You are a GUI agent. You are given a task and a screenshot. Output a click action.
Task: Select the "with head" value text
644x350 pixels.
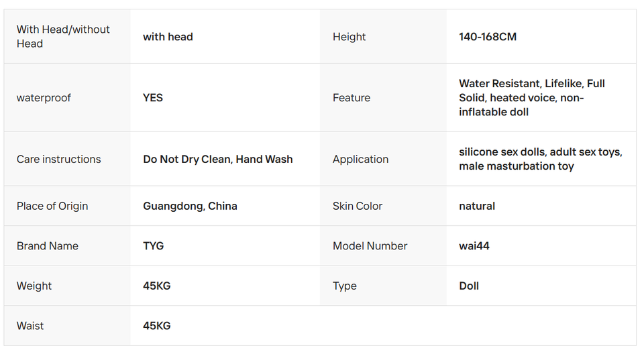click(168, 37)
